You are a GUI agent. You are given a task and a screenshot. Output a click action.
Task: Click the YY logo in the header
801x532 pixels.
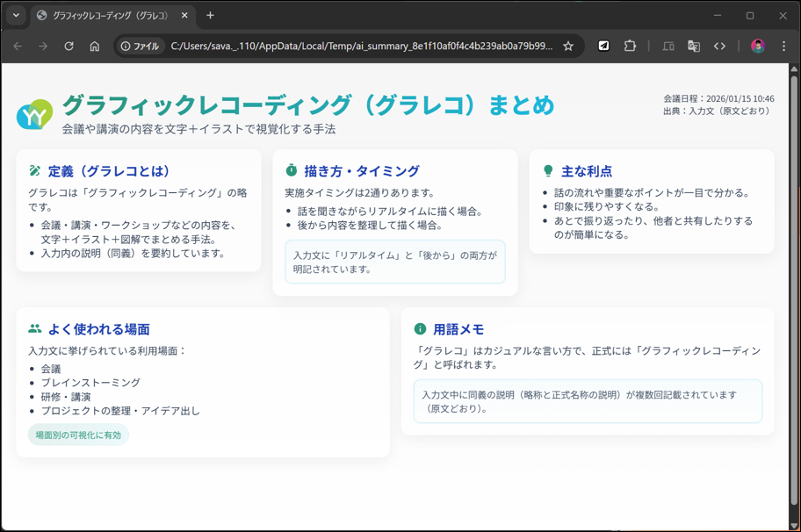click(x=34, y=114)
